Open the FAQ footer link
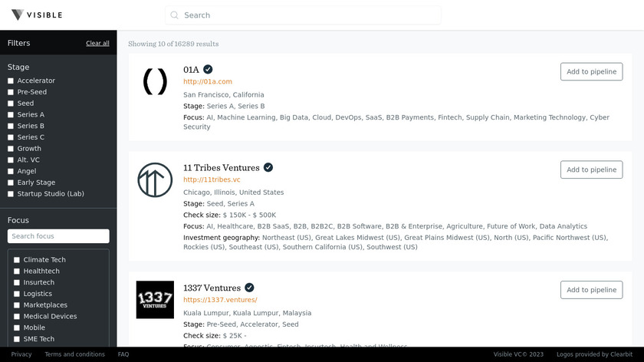Image resolution: width=644 pixels, height=362 pixels. (123, 354)
